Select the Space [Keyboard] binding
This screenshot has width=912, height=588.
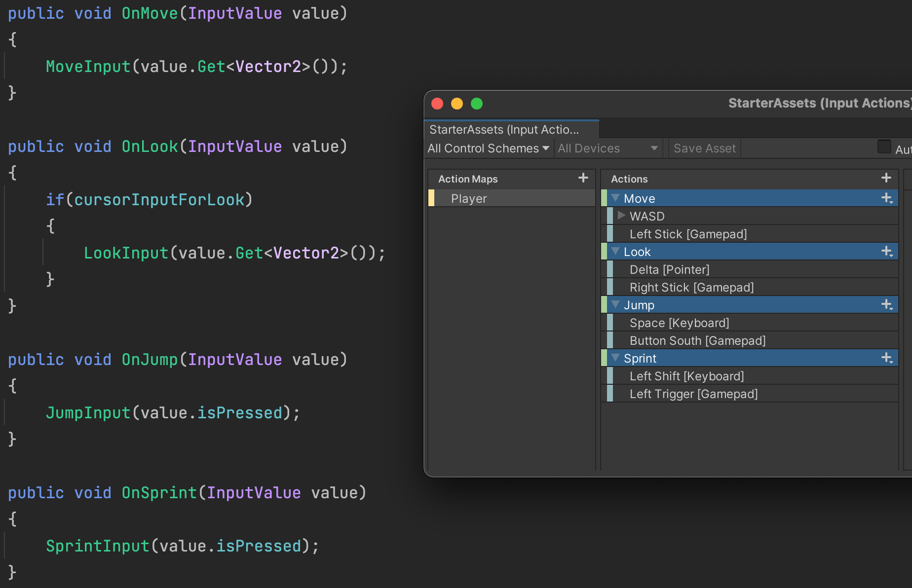pos(679,323)
